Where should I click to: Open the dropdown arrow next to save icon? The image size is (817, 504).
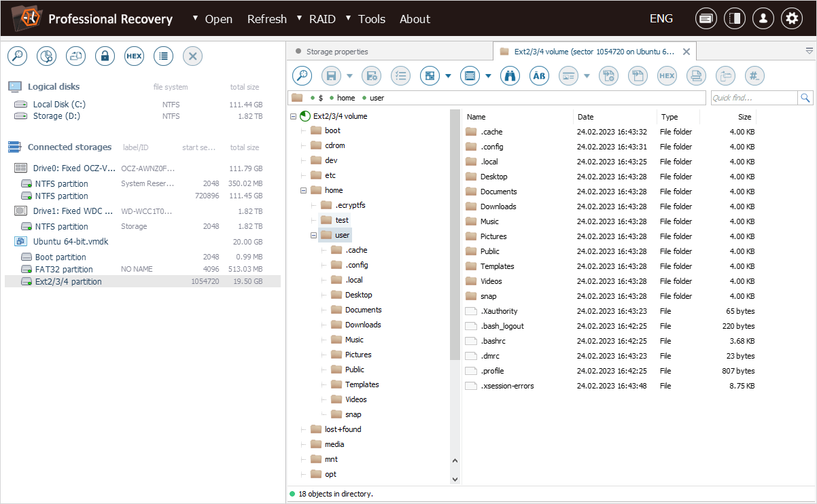point(350,76)
